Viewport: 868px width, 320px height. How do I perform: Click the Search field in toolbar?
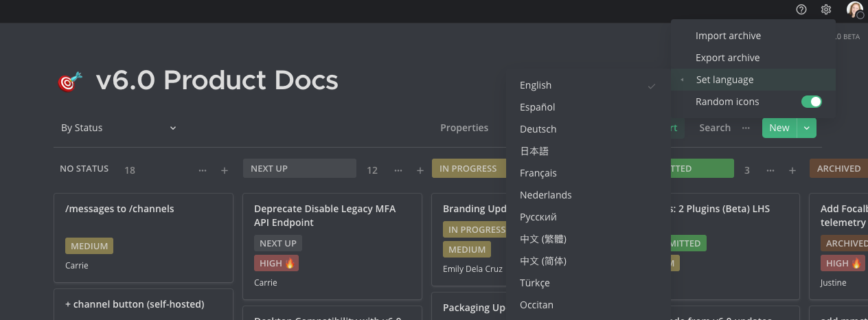(x=715, y=128)
